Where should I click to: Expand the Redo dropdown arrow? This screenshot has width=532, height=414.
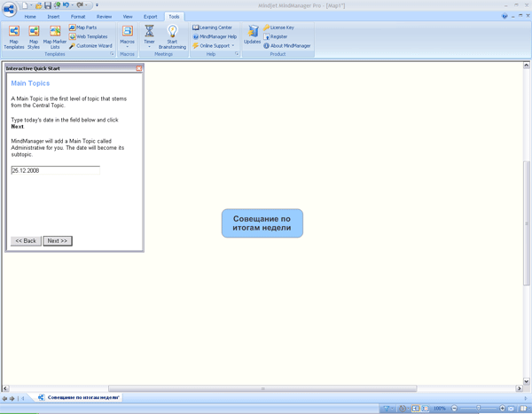click(x=86, y=5)
